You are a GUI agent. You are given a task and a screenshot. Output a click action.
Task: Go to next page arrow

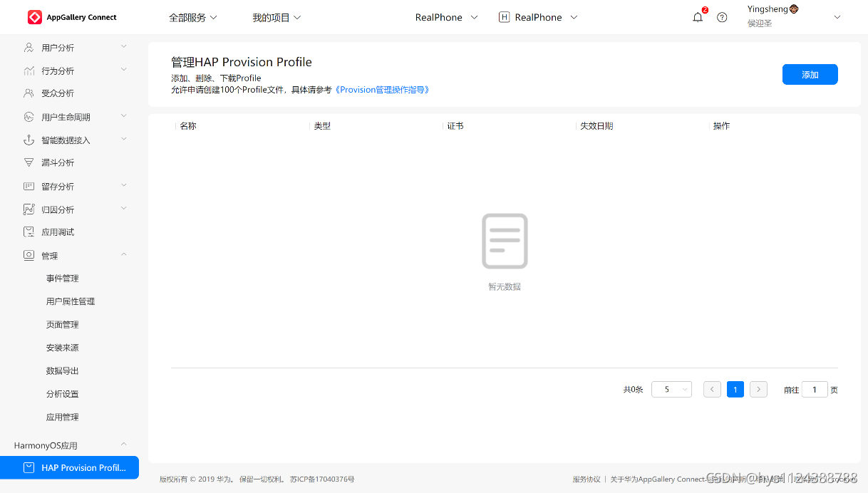pos(759,389)
